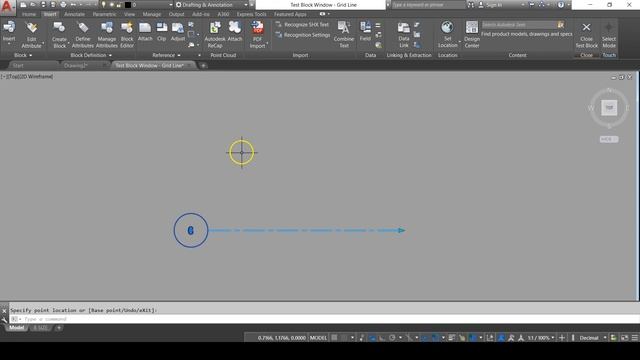Toggle grid display in status bar

(334, 338)
